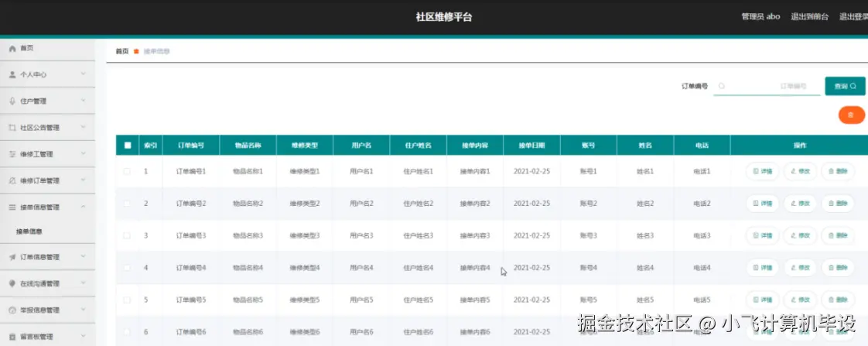This screenshot has height=346, width=868.
Task: Click 删除 for row 订单编号3
Action: [x=838, y=236]
